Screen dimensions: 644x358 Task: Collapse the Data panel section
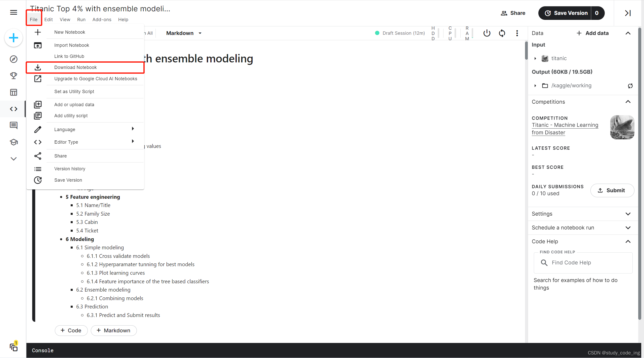(x=628, y=33)
